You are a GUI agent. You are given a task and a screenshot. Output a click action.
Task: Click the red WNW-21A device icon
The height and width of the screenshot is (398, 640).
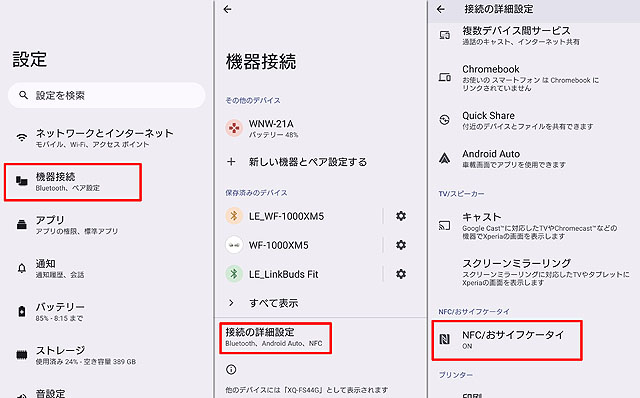[x=234, y=128]
